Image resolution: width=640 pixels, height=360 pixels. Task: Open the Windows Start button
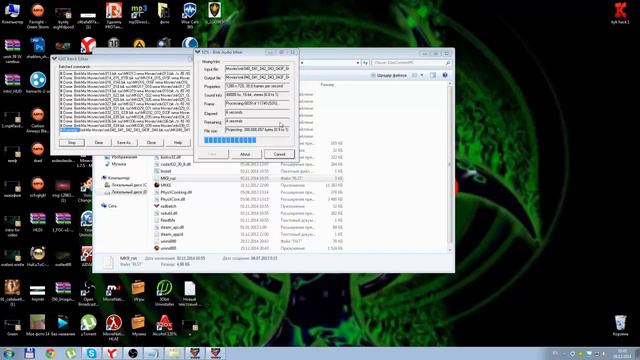point(8,353)
